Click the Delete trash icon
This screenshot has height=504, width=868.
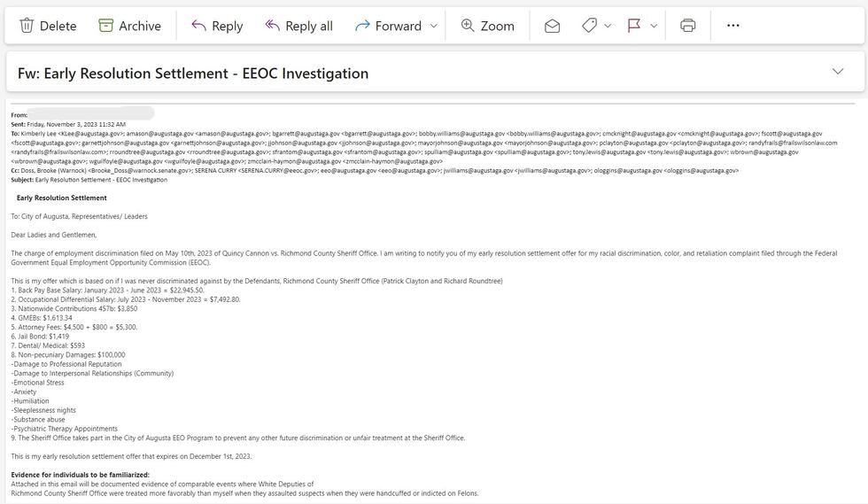[27, 26]
